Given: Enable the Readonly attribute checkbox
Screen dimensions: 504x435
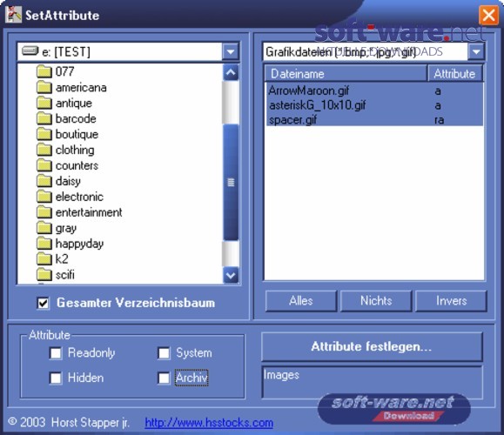Looking at the screenshot, I should click(56, 353).
